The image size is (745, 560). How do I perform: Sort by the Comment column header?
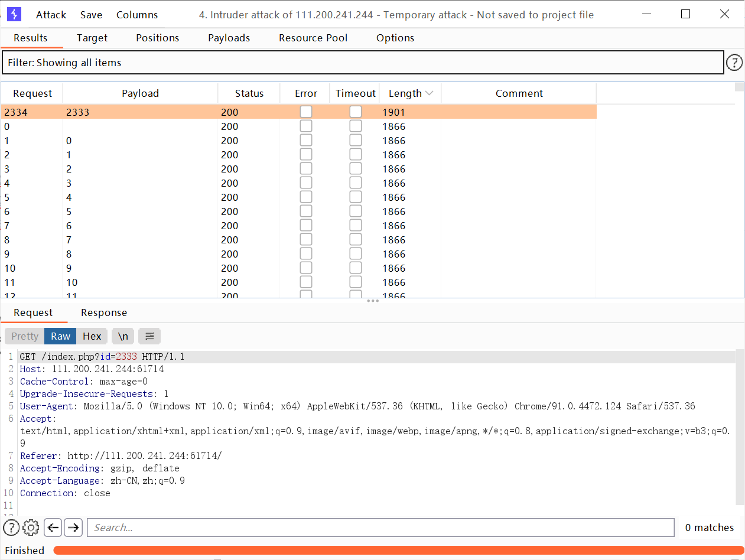[x=519, y=93]
